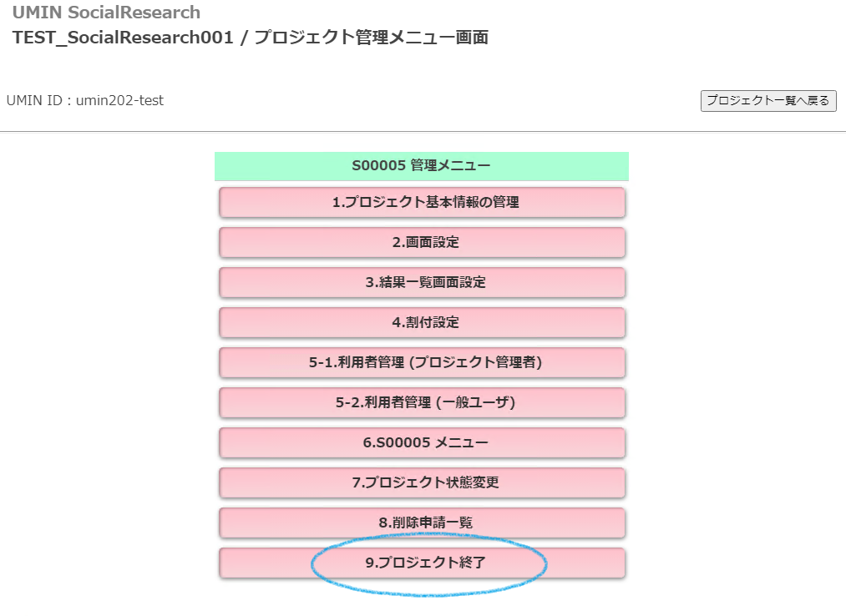Open 7.プロジェクト状態変更
Image resolution: width=846 pixels, height=616 pixels.
(x=422, y=482)
